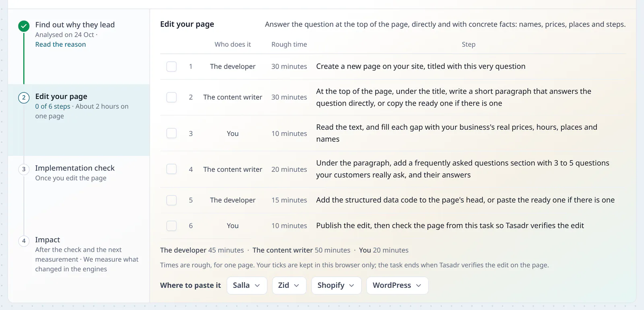The height and width of the screenshot is (310, 644).
Task: Tick step 6 publish the edit checkbox
Action: click(171, 226)
